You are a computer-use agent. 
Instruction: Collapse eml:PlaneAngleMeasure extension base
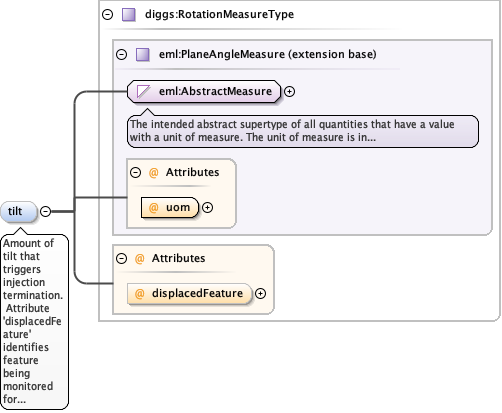pos(122,54)
